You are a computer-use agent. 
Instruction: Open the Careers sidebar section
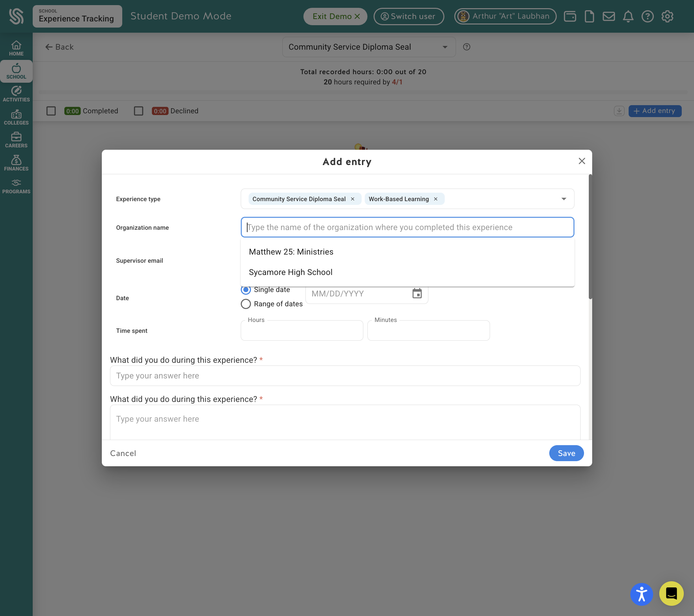pos(16,140)
